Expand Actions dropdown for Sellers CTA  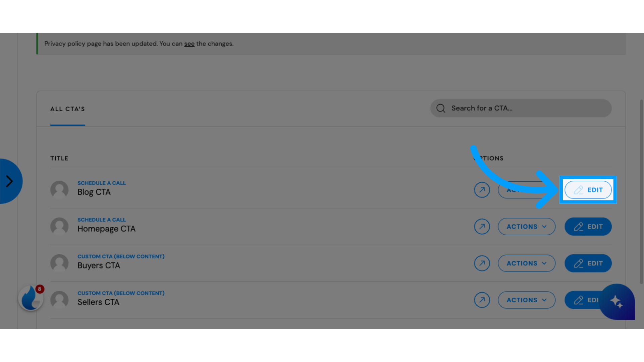(526, 300)
